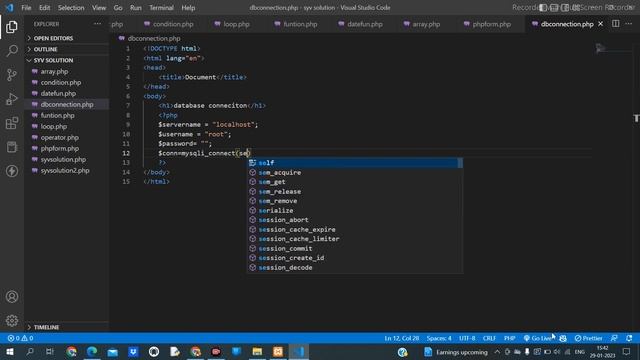
Task: Open editor more actions ellipsis
Action: (629, 24)
